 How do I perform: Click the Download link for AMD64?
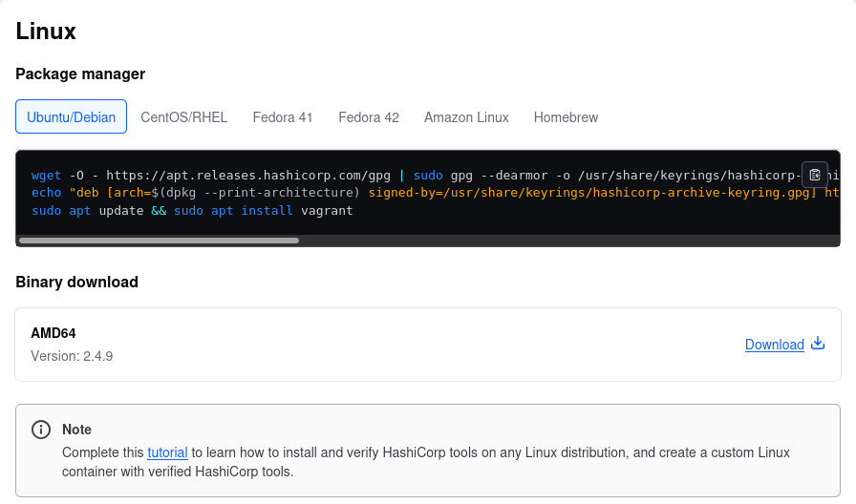coord(774,345)
